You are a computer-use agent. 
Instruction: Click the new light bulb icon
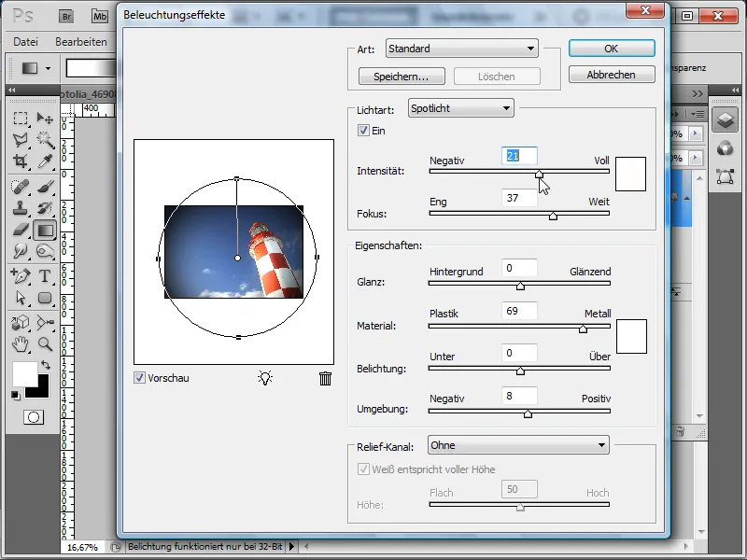[265, 378]
